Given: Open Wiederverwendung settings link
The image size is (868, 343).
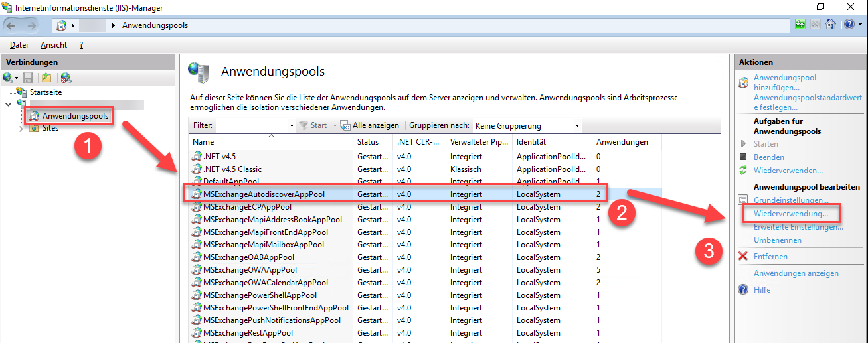Looking at the screenshot, I should (791, 214).
